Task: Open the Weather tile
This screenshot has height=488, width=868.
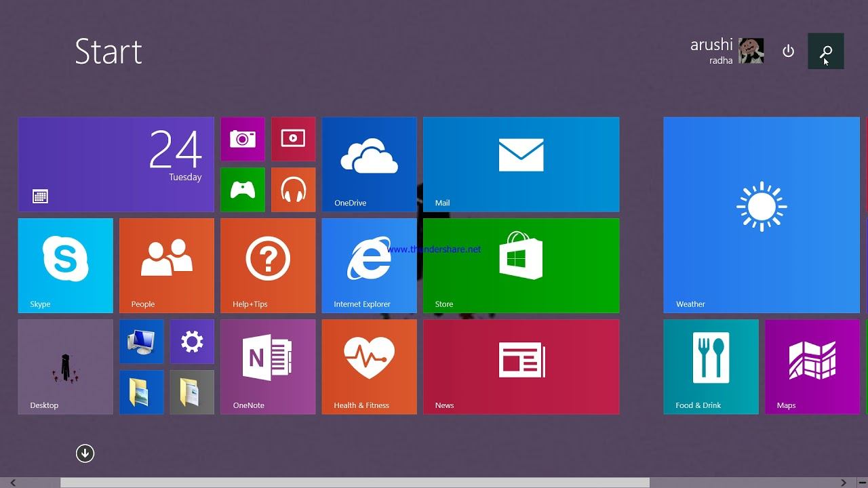Action: click(x=762, y=215)
